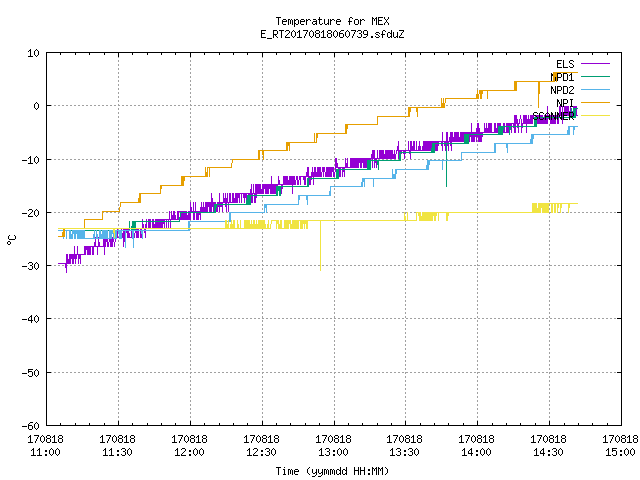Click the NPI legend label
This screenshot has height=480, width=640.
click(x=565, y=103)
